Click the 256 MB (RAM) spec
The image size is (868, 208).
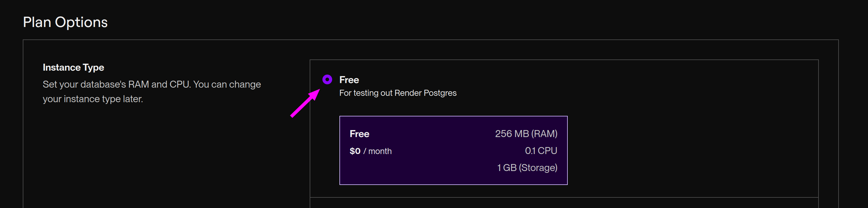tap(526, 134)
